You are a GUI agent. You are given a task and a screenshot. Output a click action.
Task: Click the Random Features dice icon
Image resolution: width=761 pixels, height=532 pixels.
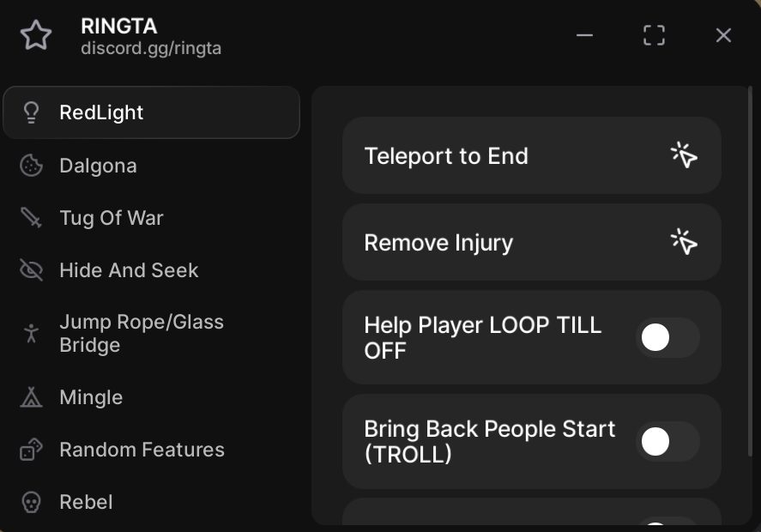(x=31, y=450)
